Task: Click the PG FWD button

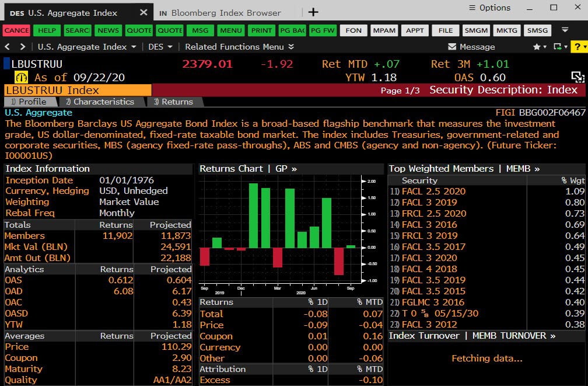Action: (323, 30)
